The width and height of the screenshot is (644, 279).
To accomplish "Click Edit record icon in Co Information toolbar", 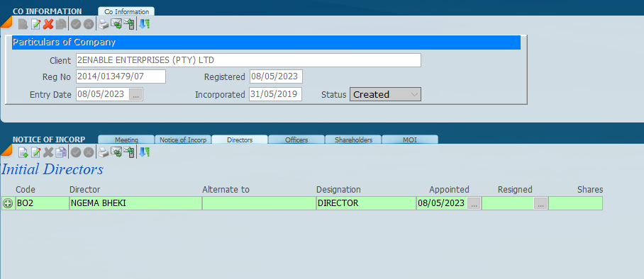I will pyautogui.click(x=35, y=25).
